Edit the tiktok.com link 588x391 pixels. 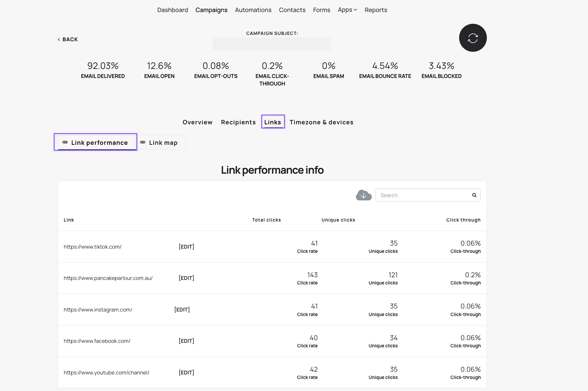[x=186, y=247]
